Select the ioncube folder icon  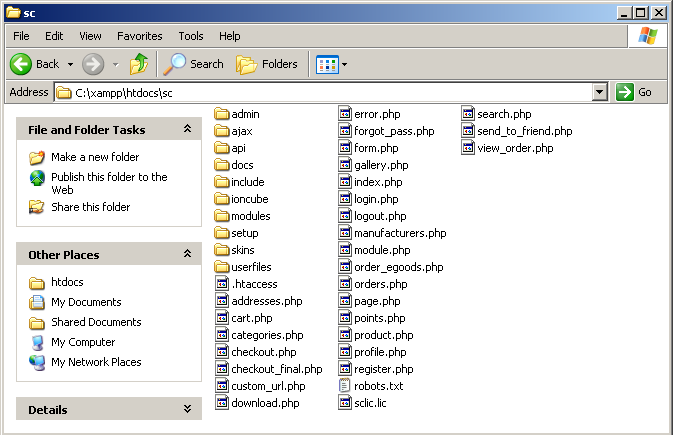(222, 199)
